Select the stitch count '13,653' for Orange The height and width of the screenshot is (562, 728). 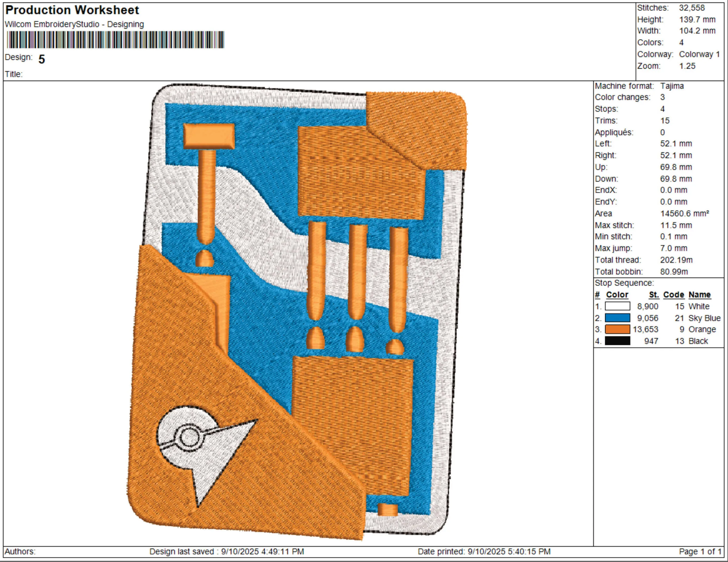point(646,329)
